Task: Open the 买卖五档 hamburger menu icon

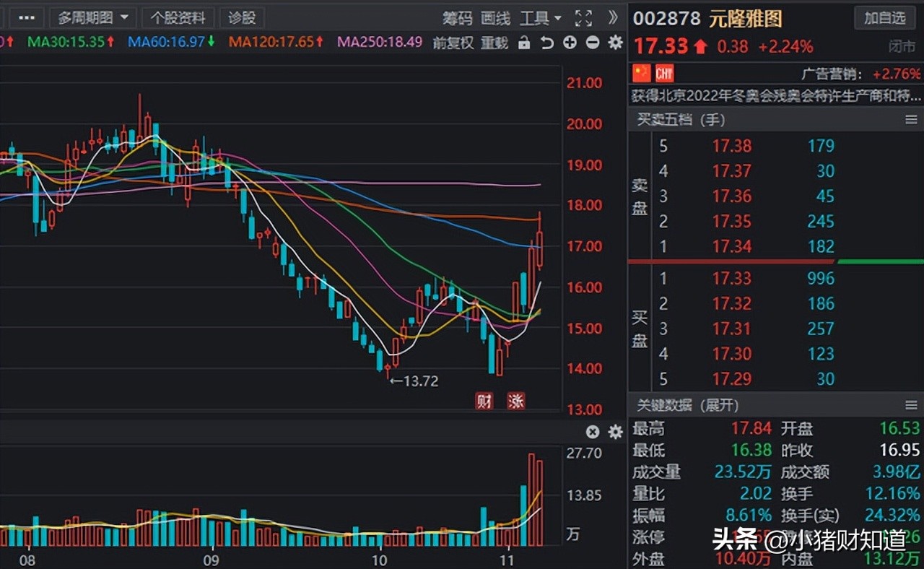Action: click(x=912, y=119)
